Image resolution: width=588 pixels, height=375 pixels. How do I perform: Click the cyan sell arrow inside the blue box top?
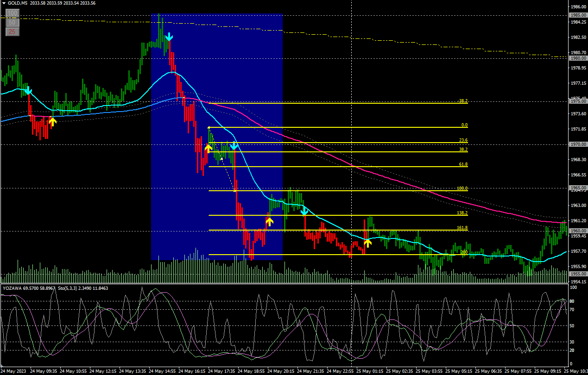coord(169,37)
